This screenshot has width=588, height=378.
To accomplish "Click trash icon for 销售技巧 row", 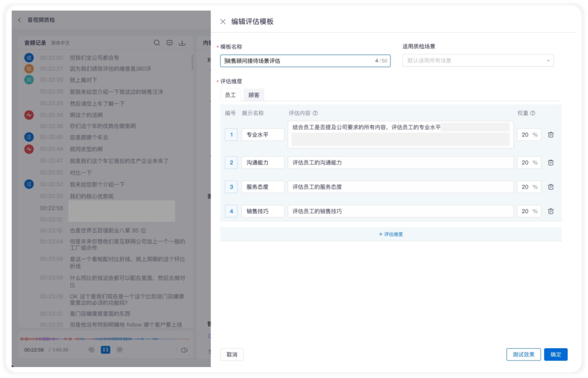I will [x=550, y=211].
